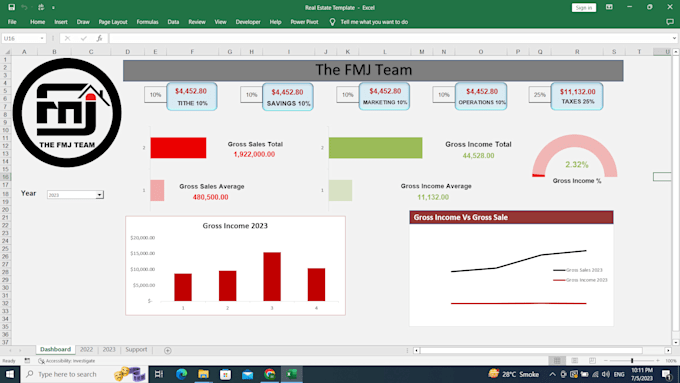This screenshot has width=680, height=383.
Task: Click inside the formula bar
Action: pyautogui.click(x=389, y=38)
